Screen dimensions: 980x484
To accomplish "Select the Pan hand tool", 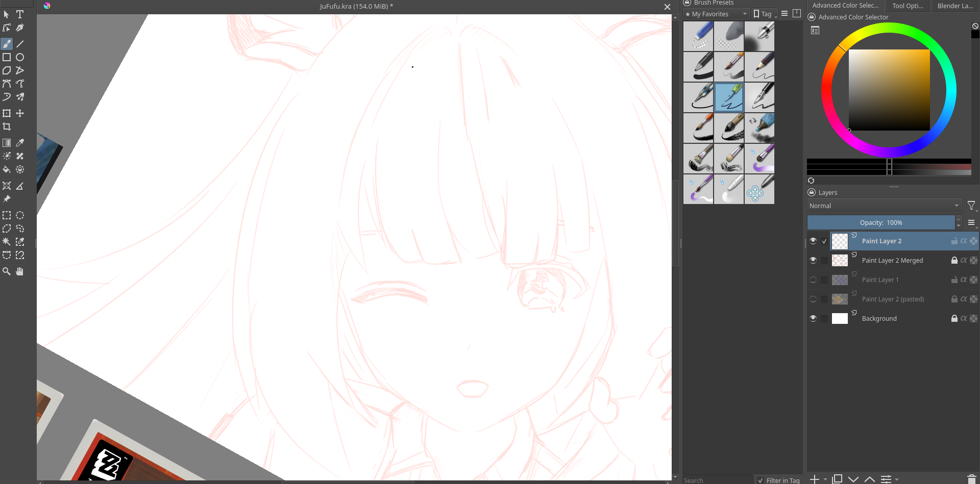I will point(20,271).
